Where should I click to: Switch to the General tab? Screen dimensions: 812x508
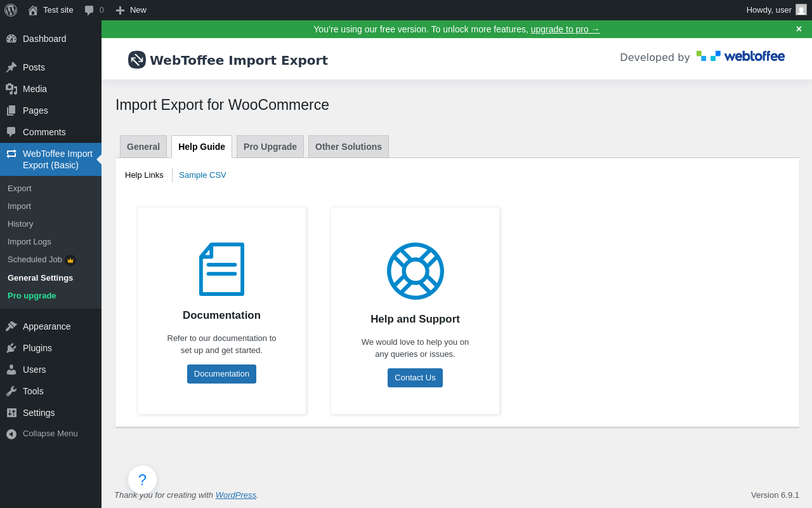point(143,147)
